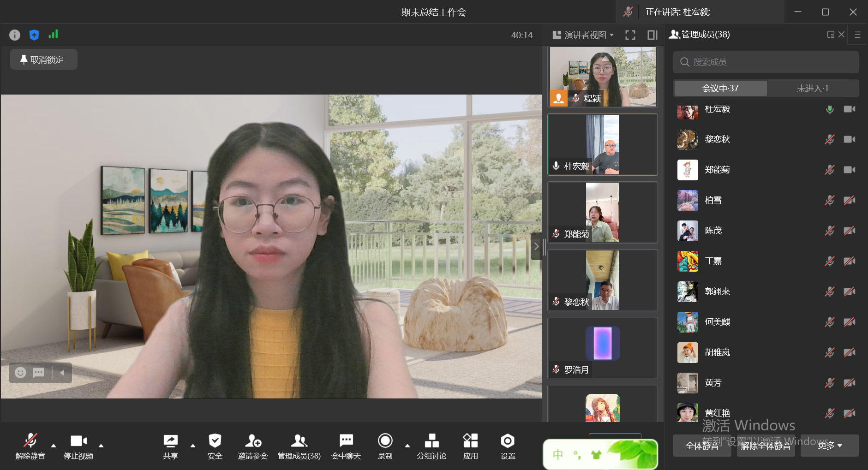Toggle 郑能菊's camera icon
Viewport: 868px width, 470px height.
[850, 170]
